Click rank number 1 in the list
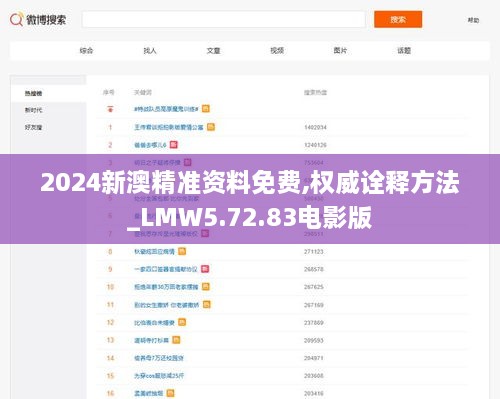 pyautogui.click(x=110, y=127)
